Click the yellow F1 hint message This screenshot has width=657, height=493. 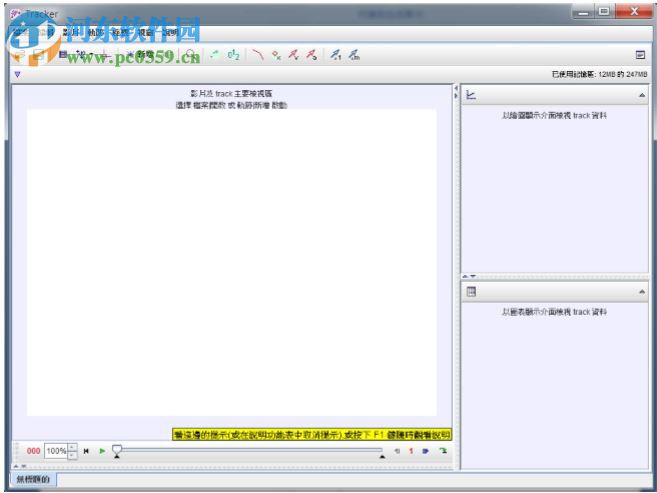(x=312, y=435)
